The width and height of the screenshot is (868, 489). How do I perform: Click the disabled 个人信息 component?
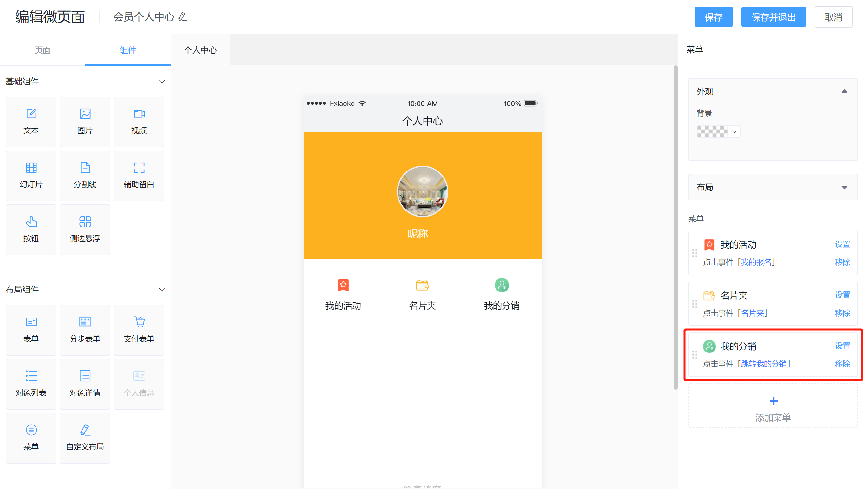coord(139,384)
